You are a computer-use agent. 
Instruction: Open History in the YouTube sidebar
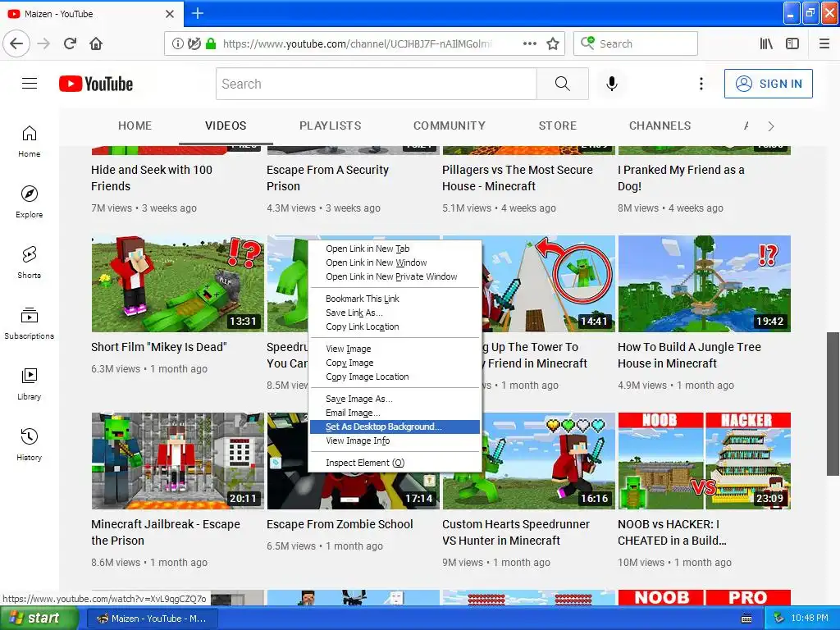pyautogui.click(x=30, y=445)
